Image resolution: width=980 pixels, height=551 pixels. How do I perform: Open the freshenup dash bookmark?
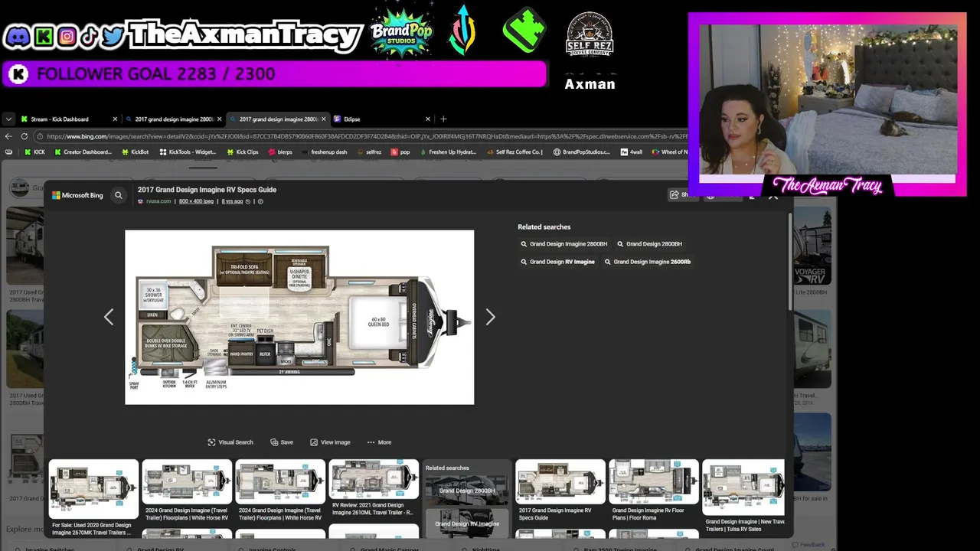(325, 152)
